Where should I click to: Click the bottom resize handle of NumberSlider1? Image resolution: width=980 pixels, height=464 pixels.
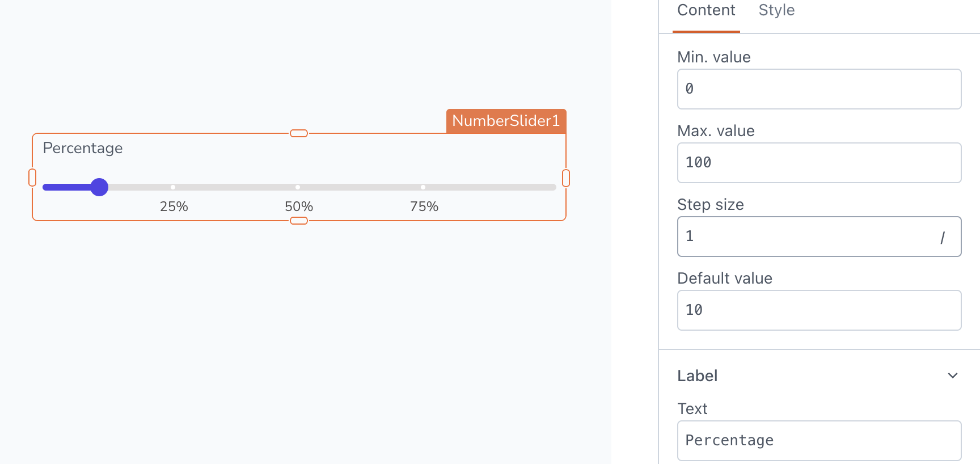[x=299, y=221]
